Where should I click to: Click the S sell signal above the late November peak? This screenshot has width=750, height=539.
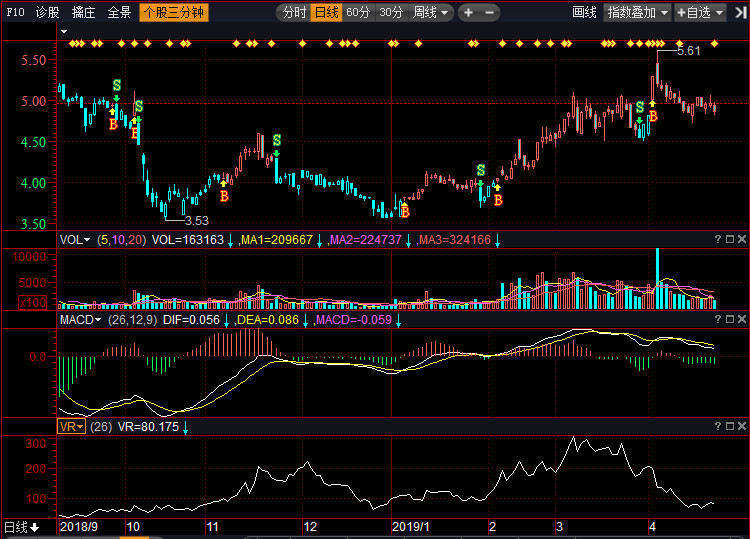(x=277, y=140)
